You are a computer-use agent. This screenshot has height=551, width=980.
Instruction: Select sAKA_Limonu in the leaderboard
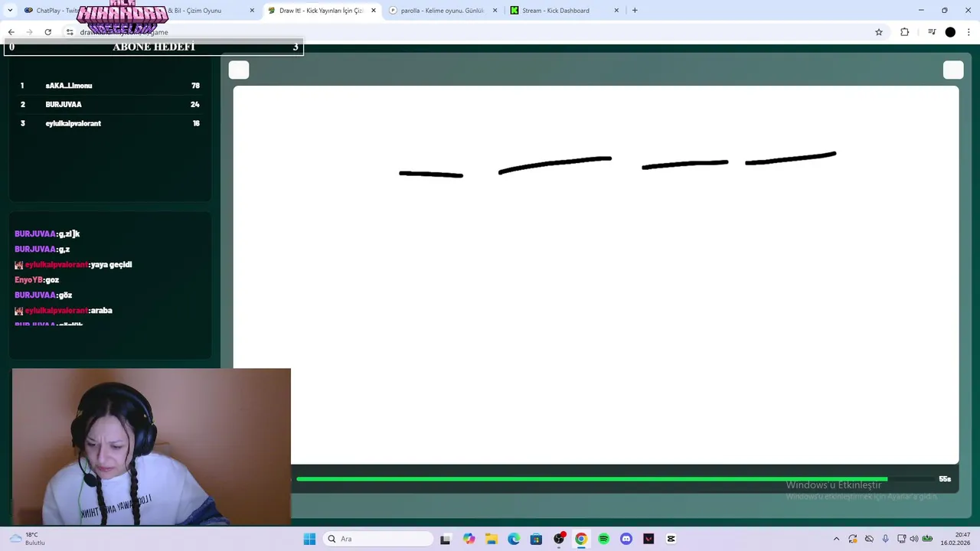pos(109,86)
